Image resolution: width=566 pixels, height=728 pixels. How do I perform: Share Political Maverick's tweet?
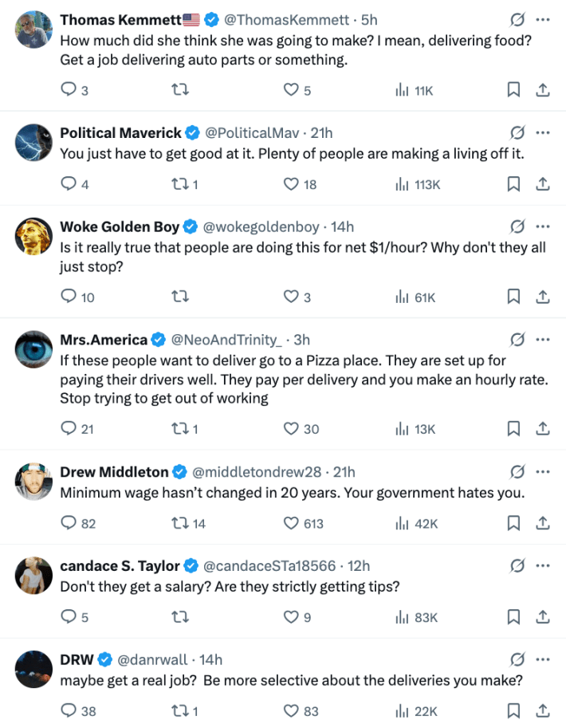pos(542,184)
